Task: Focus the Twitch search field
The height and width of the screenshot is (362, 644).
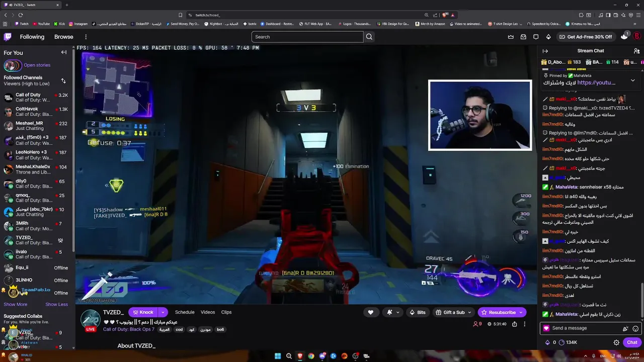Action: click(x=307, y=37)
